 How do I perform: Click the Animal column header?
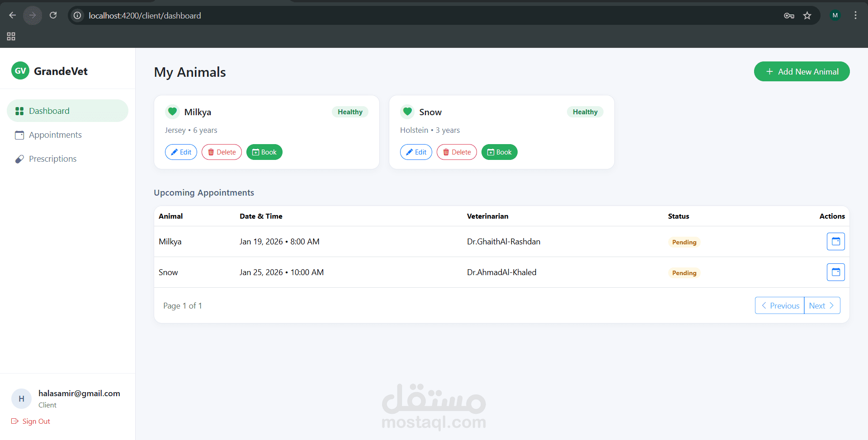click(170, 216)
